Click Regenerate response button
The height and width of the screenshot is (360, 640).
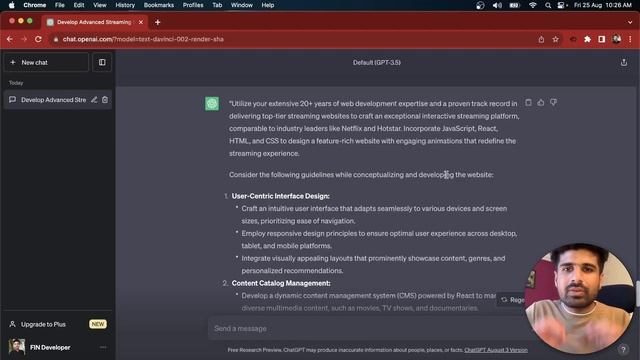pos(512,300)
